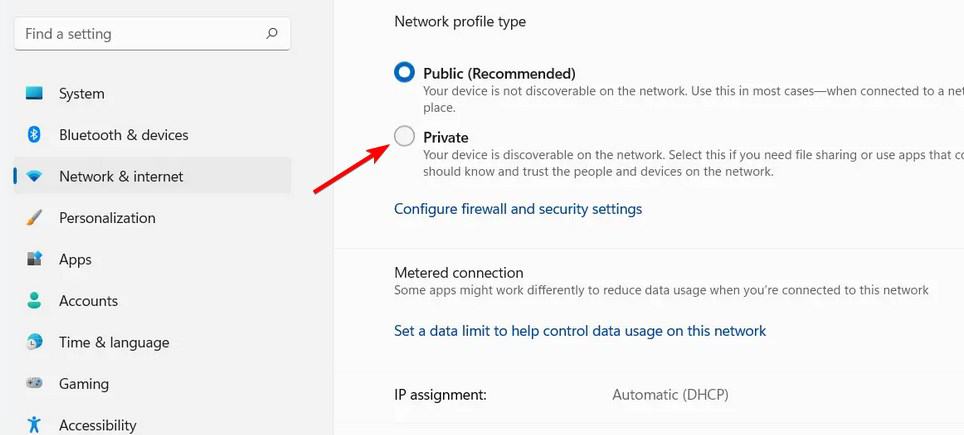Image resolution: width=964 pixels, height=435 pixels.
Task: Click the Accessibility figure icon
Action: (x=34, y=425)
